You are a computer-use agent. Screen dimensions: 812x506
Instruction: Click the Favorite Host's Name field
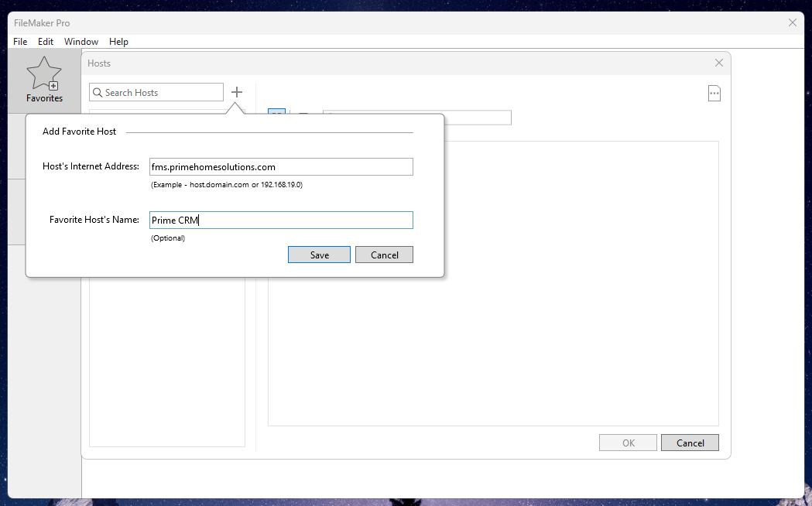click(281, 221)
